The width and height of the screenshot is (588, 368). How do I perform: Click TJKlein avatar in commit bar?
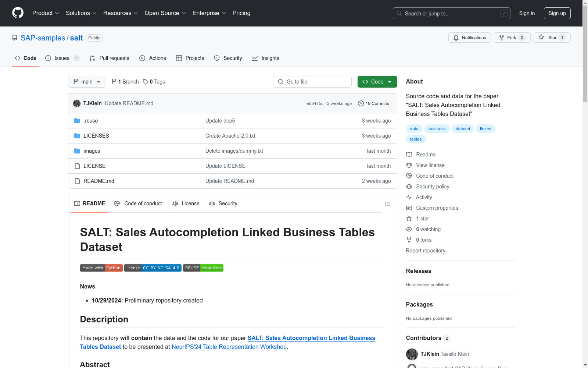[77, 103]
